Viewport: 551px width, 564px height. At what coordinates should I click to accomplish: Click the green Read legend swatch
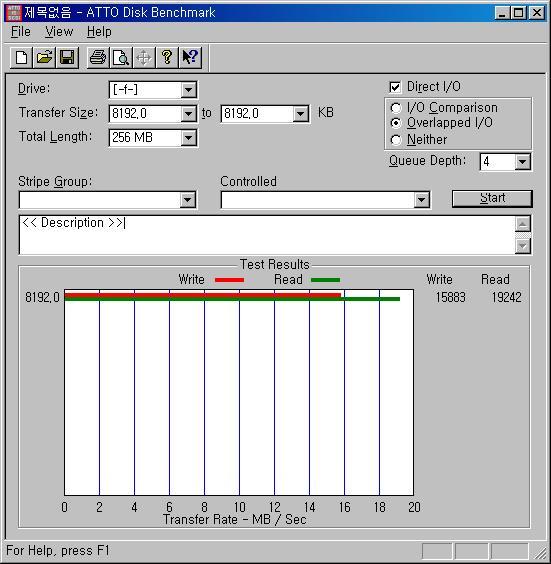325,280
